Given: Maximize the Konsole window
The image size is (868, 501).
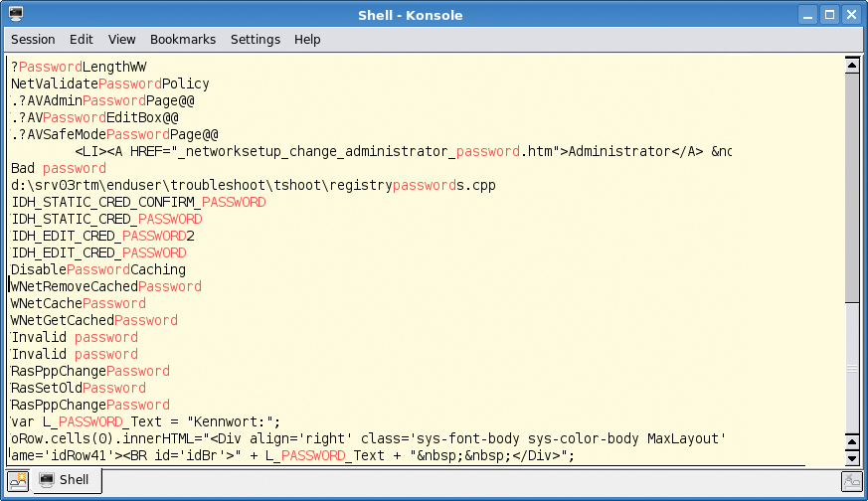Looking at the screenshot, I should point(829,15).
